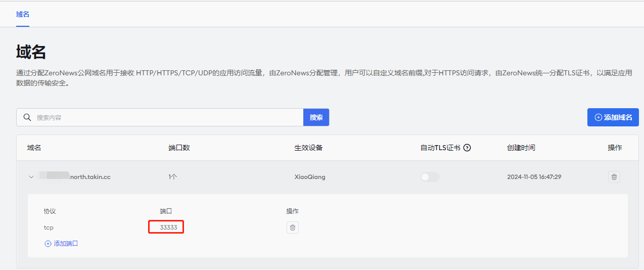This screenshot has height=270, width=644.
Task: Click the 端口数 column header
Action: point(179,148)
